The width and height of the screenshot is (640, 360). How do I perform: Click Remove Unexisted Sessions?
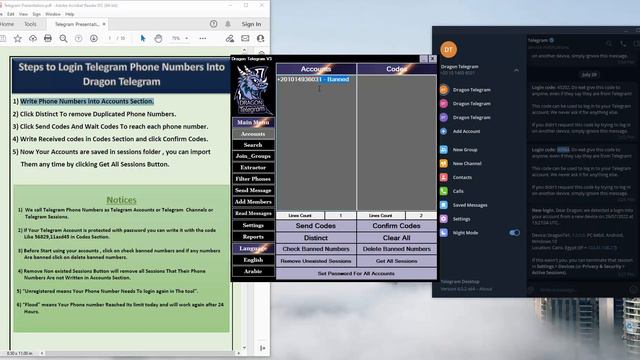point(316,261)
